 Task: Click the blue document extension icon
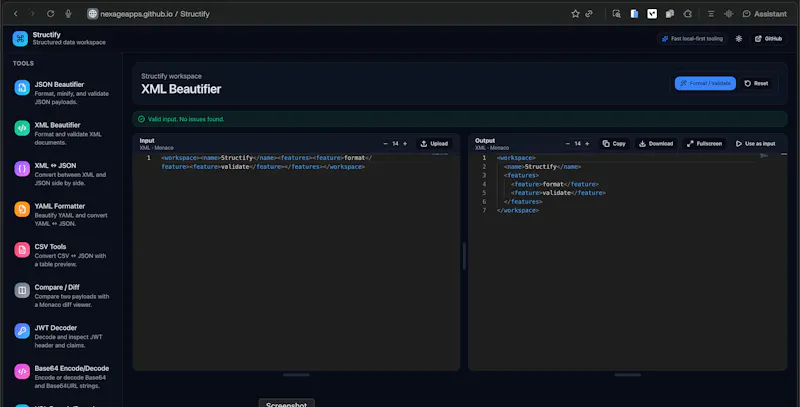[x=634, y=14]
